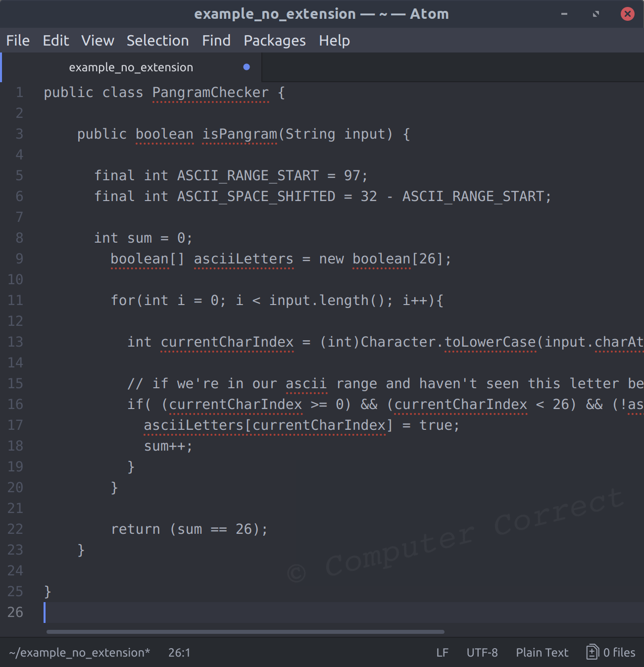Image resolution: width=644 pixels, height=667 pixels.
Task: Click toLowerCase on line 13
Action: (x=490, y=342)
